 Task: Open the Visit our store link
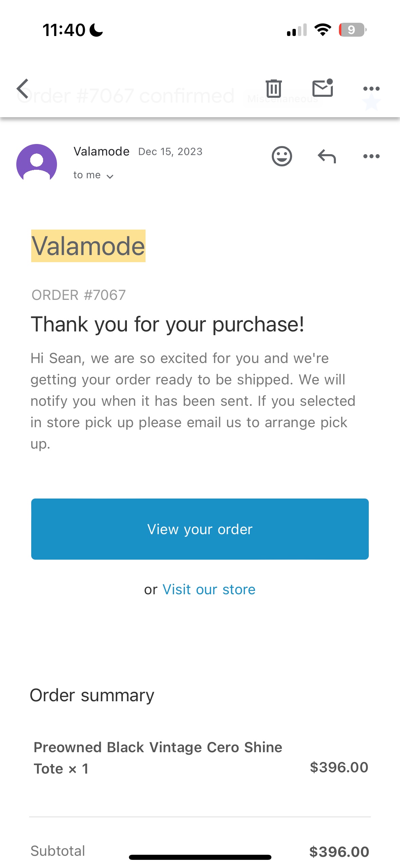209,590
